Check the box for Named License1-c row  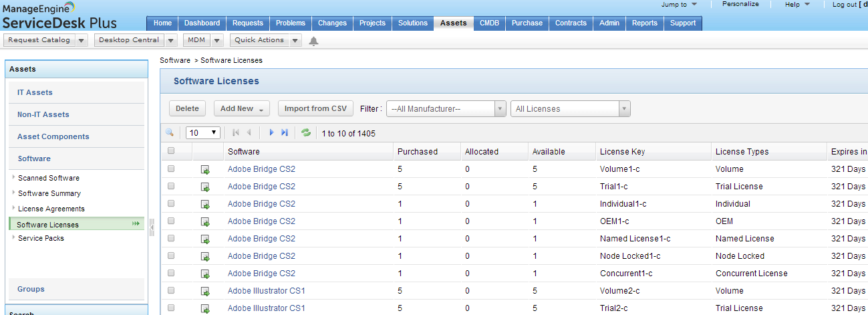tap(171, 238)
